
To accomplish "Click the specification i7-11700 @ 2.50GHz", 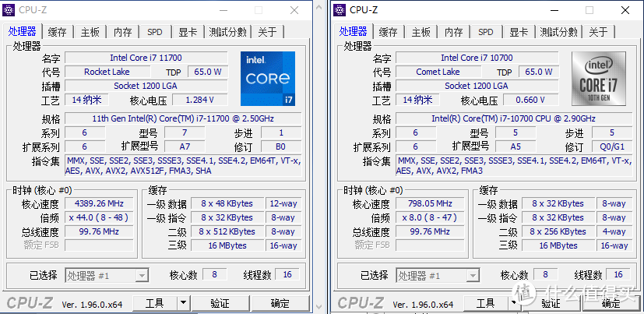I will tap(183, 118).
